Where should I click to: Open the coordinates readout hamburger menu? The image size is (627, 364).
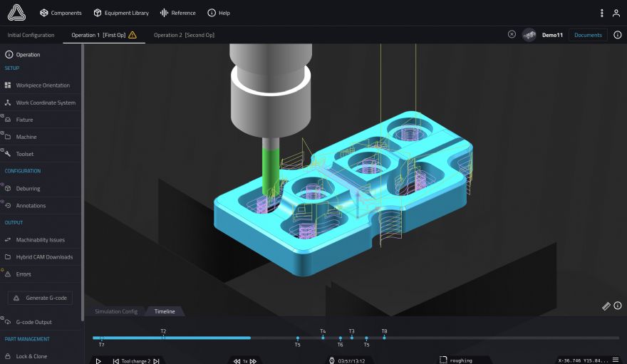point(616,360)
